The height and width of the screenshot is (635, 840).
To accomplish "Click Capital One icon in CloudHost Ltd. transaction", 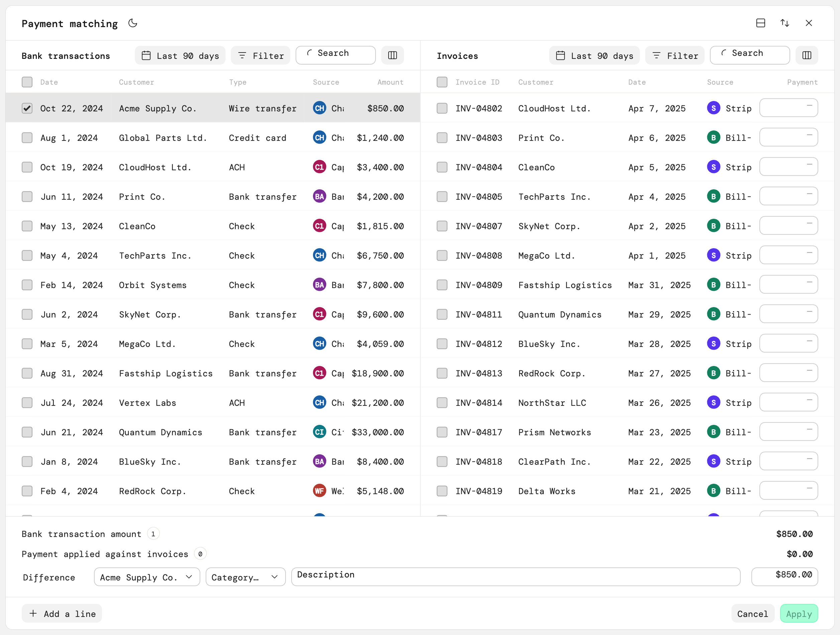I will pyautogui.click(x=319, y=167).
